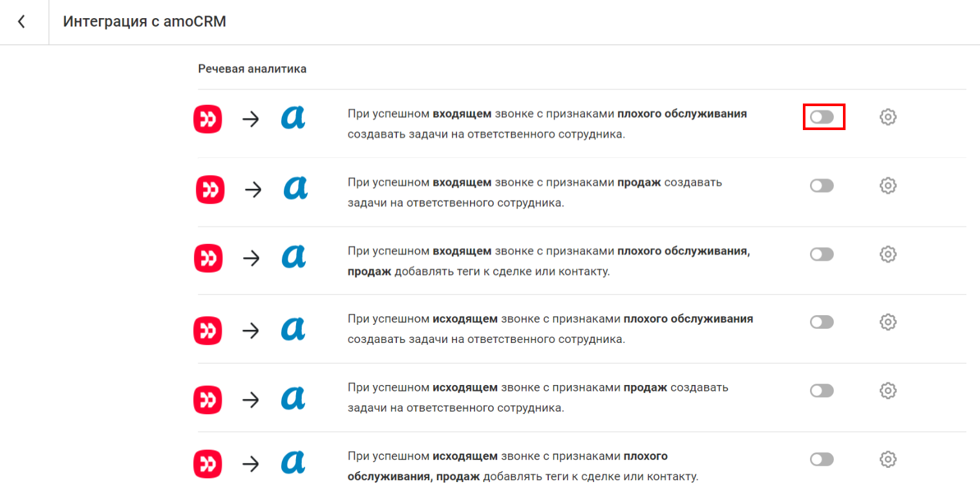The width and height of the screenshot is (980, 495).
Task: Toggle on incoming sales task creation
Action: (822, 186)
